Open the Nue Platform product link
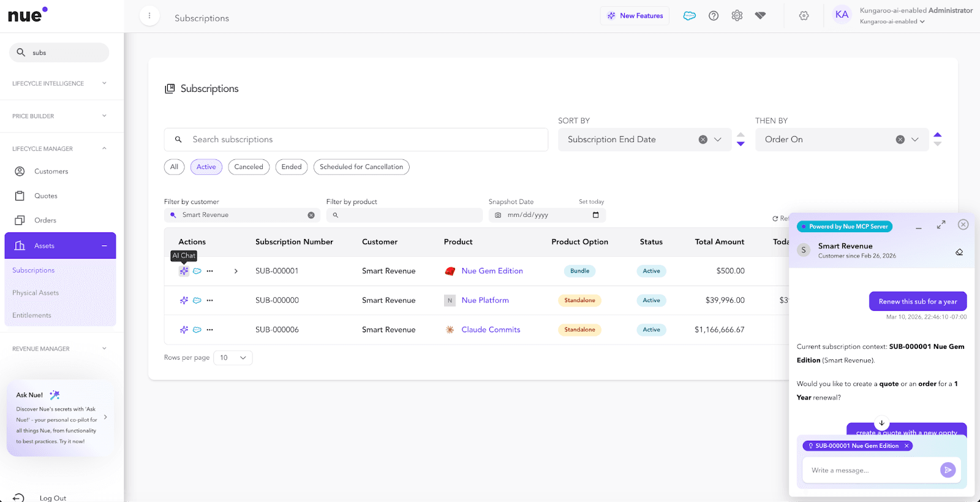Image resolution: width=980 pixels, height=502 pixels. coord(485,300)
